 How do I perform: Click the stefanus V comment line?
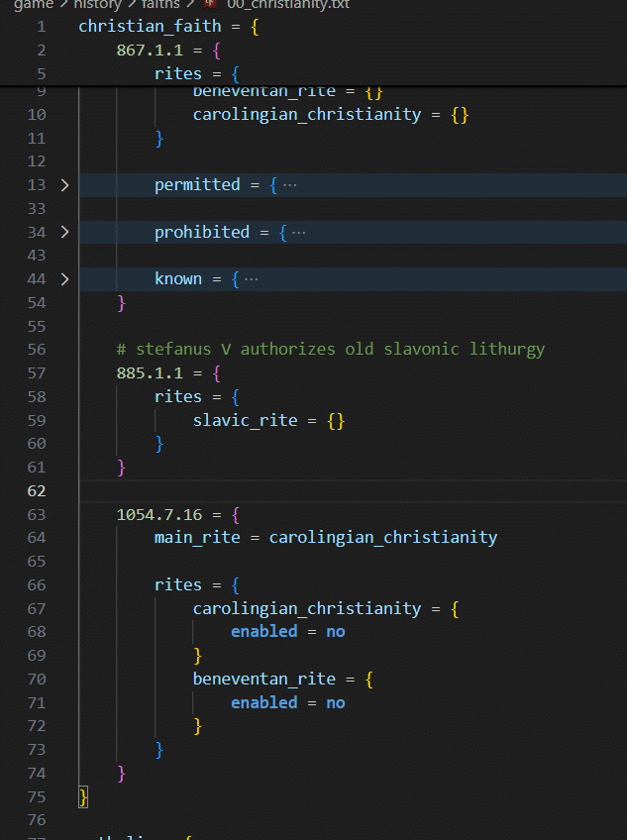[x=331, y=350]
